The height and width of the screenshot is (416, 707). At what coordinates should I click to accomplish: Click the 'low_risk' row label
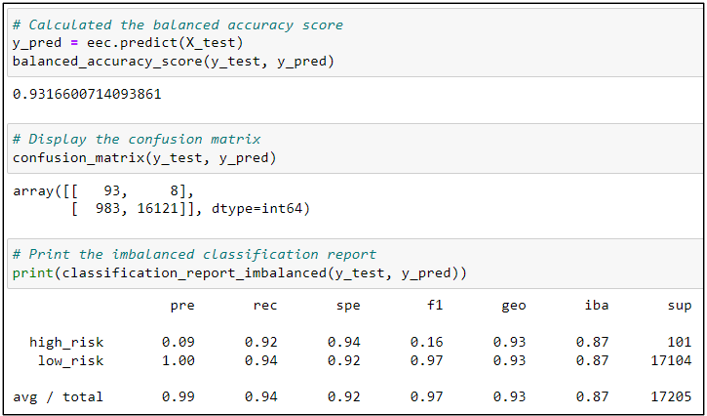71,361
